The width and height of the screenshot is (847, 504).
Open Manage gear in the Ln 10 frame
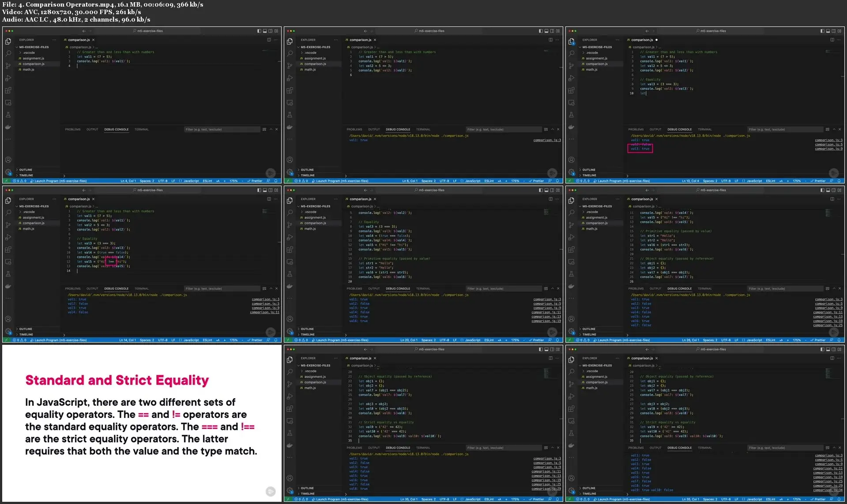coord(571,172)
